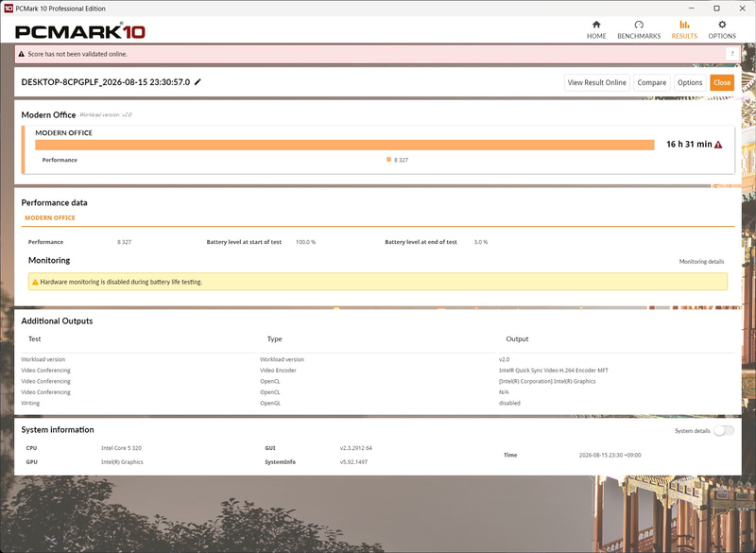Click the Battery level at end value 3.0 %
This screenshot has width=756, height=553.
(481, 242)
